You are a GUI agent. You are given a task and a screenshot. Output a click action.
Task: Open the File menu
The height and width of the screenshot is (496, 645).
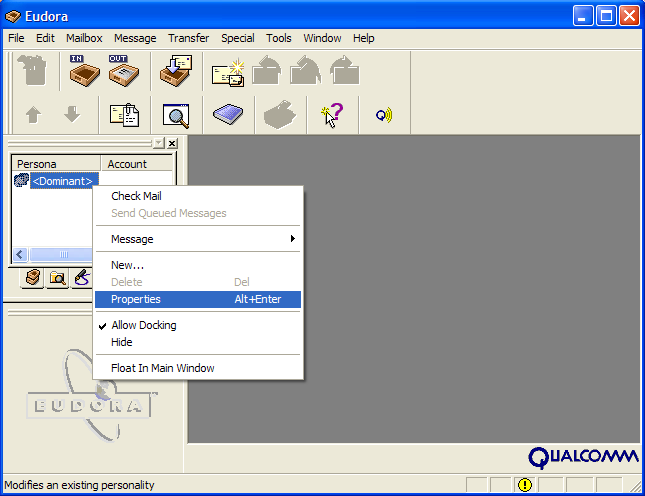click(16, 38)
